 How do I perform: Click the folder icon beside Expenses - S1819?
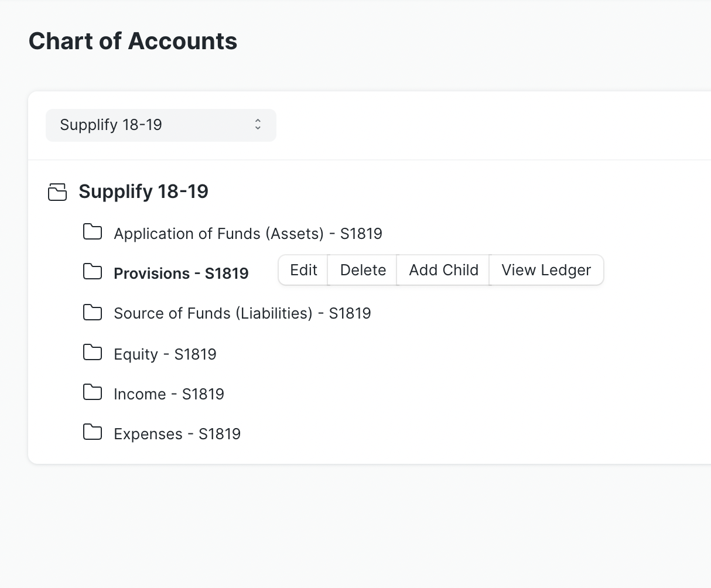pyautogui.click(x=93, y=433)
